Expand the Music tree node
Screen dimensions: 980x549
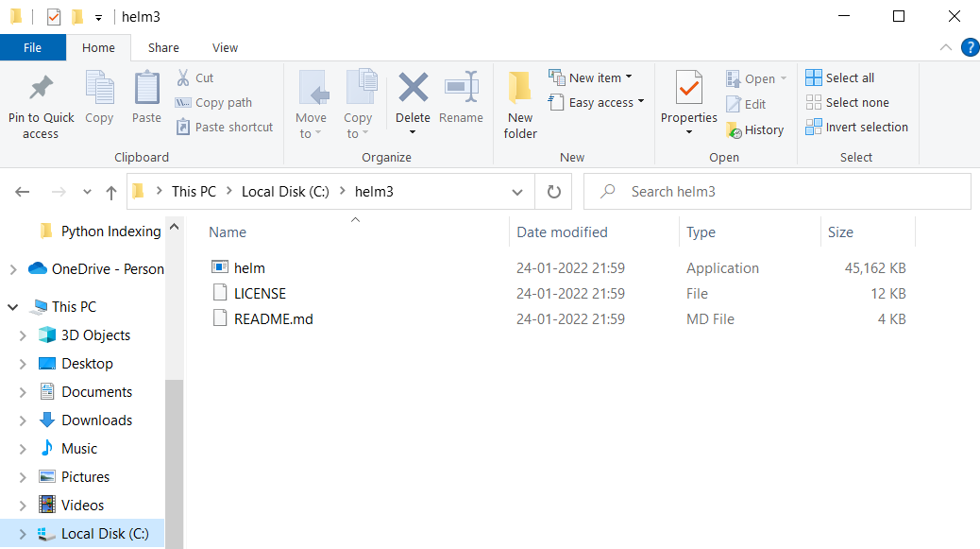pos(23,449)
